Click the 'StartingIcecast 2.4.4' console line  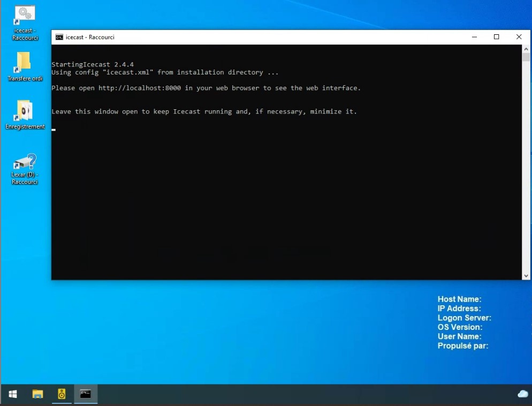[x=93, y=64]
